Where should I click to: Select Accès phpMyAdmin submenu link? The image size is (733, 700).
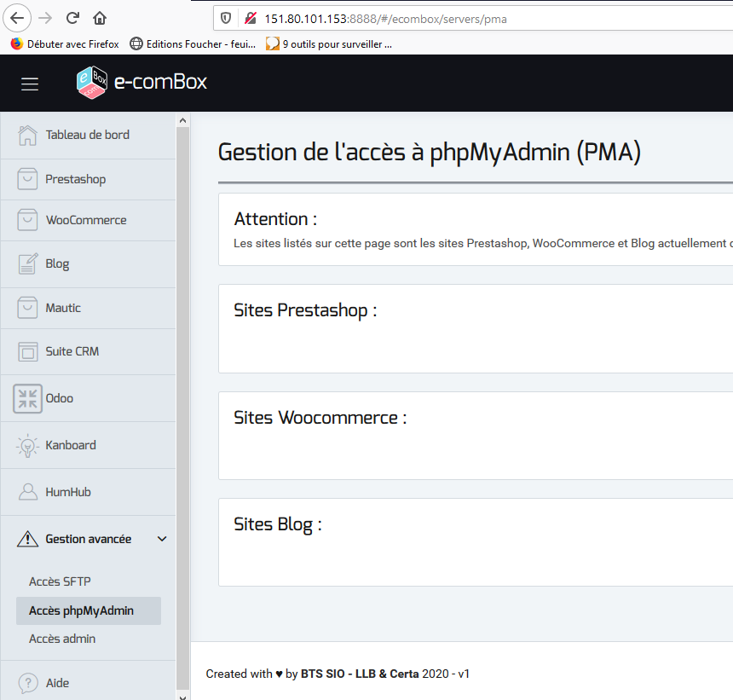[81, 610]
